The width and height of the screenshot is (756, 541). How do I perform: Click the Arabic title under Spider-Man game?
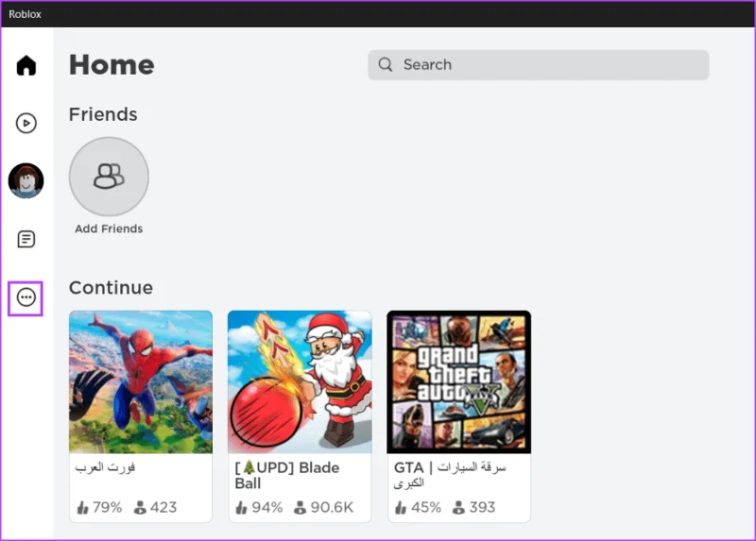[105, 467]
